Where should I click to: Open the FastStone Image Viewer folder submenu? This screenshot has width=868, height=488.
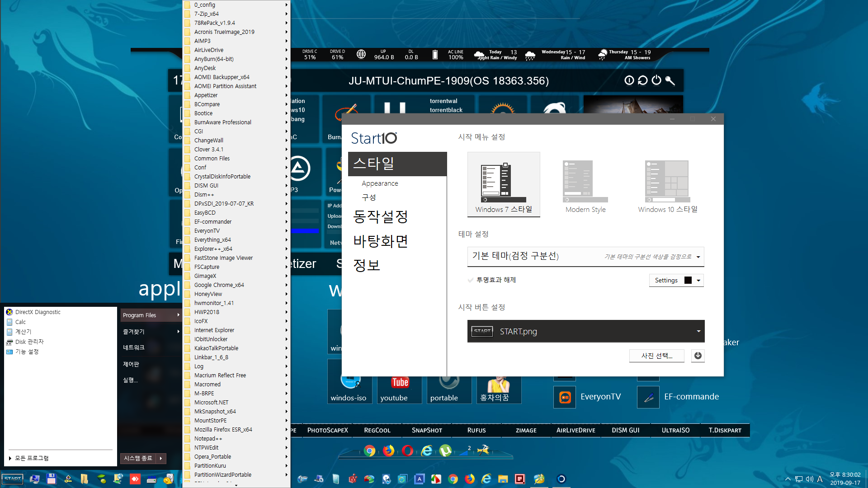(x=236, y=258)
